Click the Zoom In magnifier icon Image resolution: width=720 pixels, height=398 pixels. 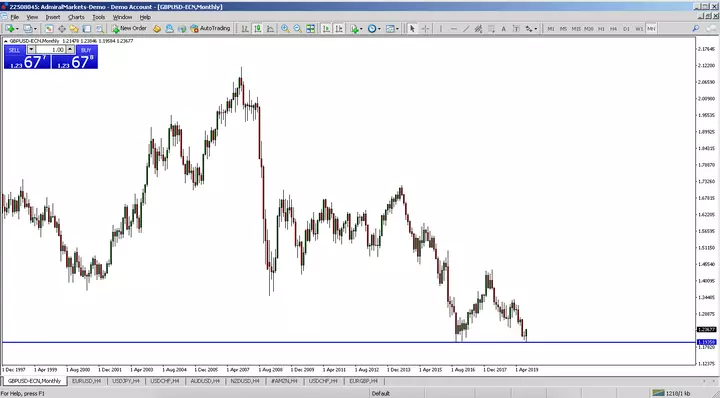(x=285, y=28)
